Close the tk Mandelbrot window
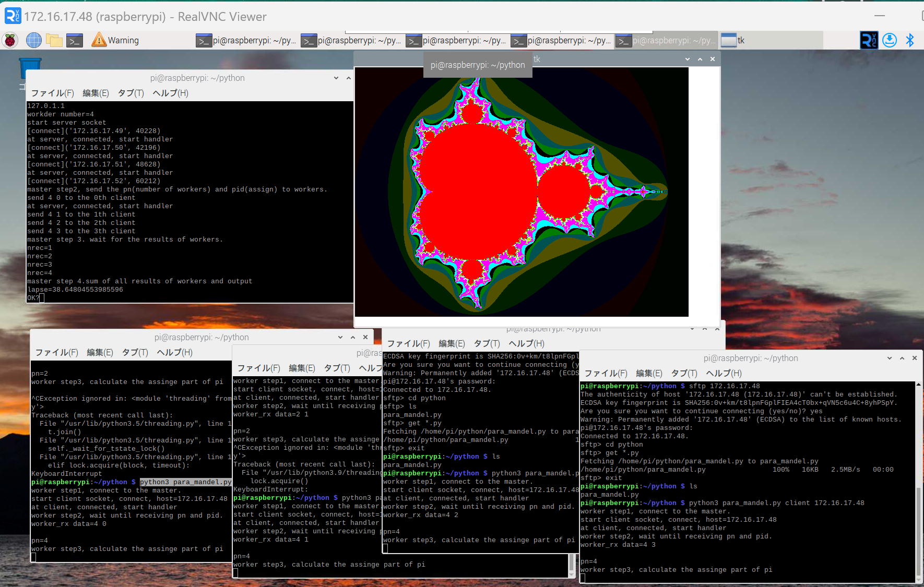 click(x=713, y=59)
